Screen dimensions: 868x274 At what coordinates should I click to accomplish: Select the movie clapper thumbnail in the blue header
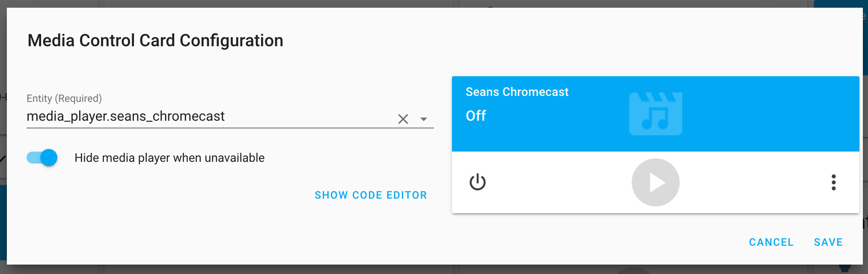(656, 113)
